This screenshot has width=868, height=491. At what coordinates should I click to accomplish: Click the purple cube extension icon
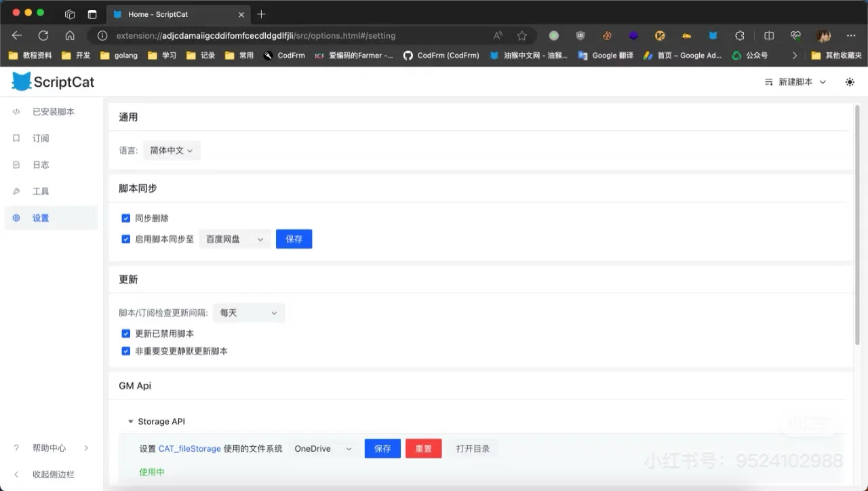[x=633, y=35]
